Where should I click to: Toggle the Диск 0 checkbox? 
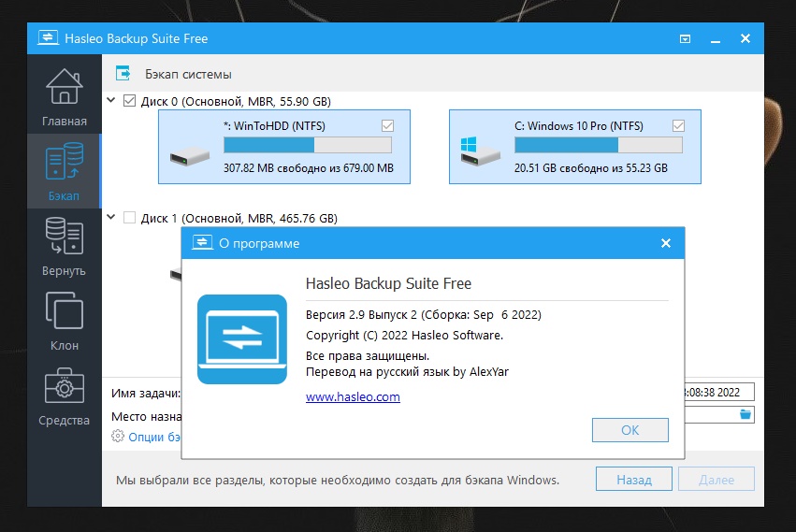point(129,101)
